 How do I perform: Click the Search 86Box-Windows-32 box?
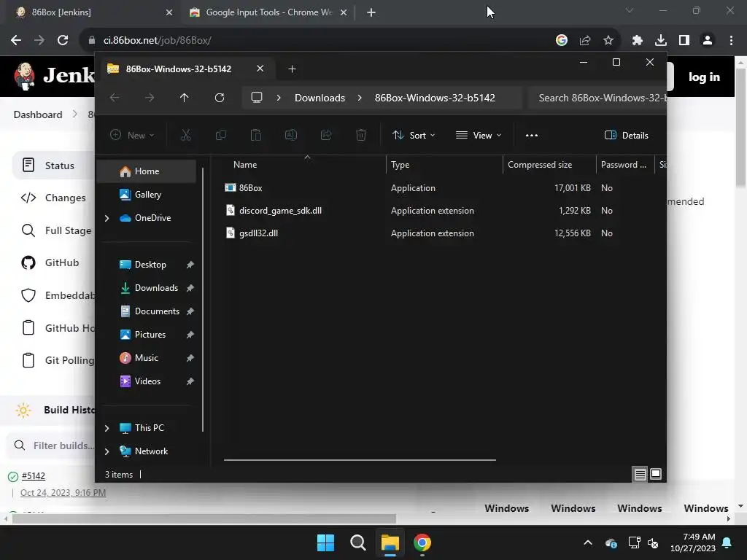click(x=600, y=98)
